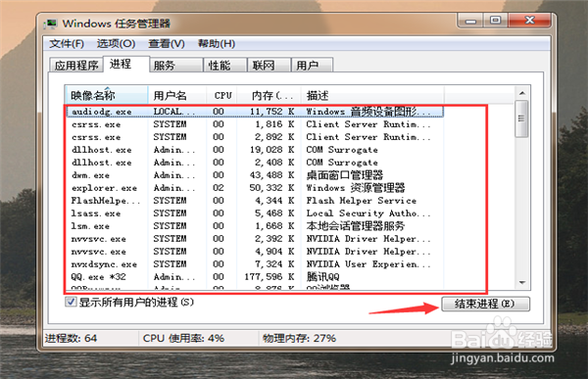Screen dimensions: 588x379
Task: Toggle 显示所有用户的进程 checkbox
Action: pos(71,302)
